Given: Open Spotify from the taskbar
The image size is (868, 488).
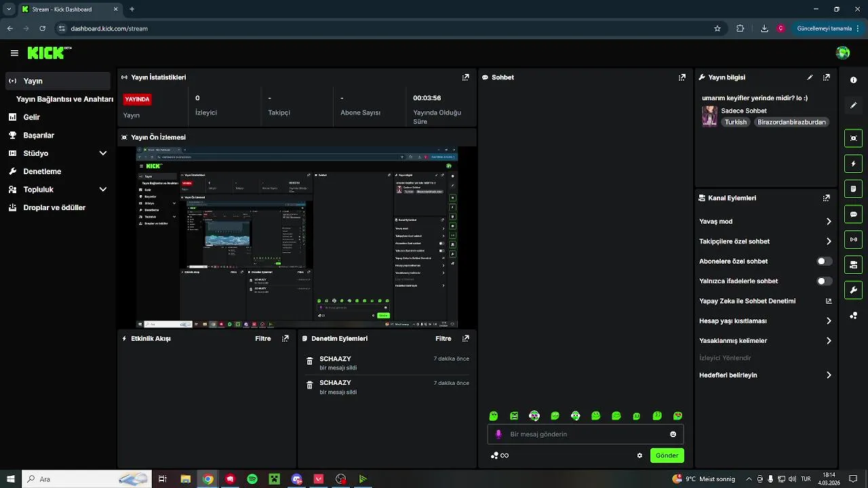Looking at the screenshot, I should pyautogui.click(x=252, y=479).
